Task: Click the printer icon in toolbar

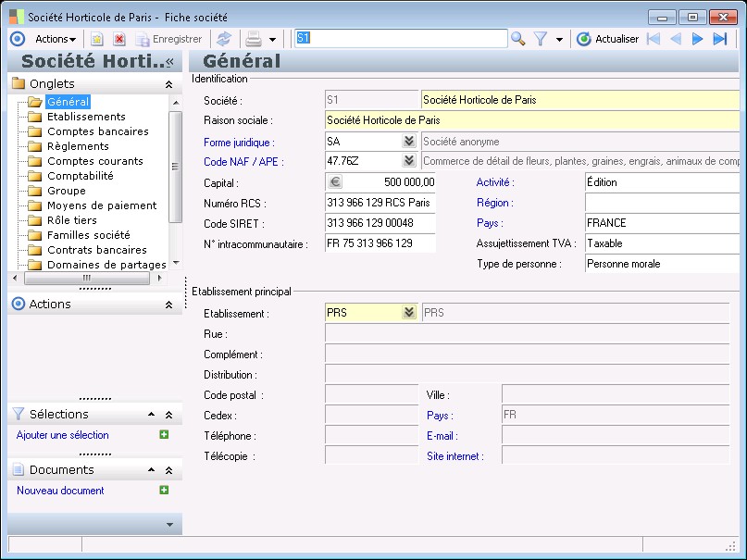Action: pyautogui.click(x=253, y=39)
